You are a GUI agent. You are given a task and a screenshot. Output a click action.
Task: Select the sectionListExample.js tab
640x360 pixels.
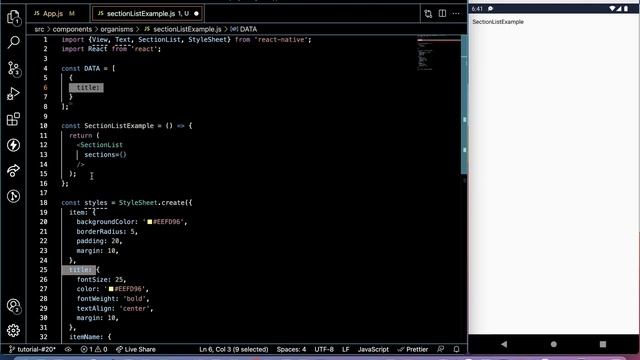(142, 13)
